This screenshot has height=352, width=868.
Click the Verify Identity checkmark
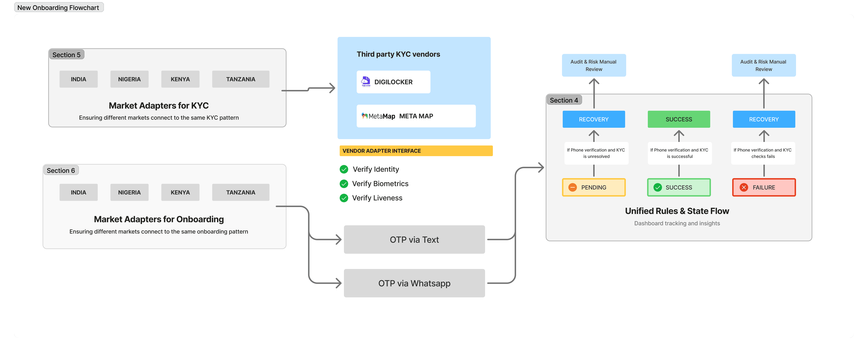pos(344,169)
